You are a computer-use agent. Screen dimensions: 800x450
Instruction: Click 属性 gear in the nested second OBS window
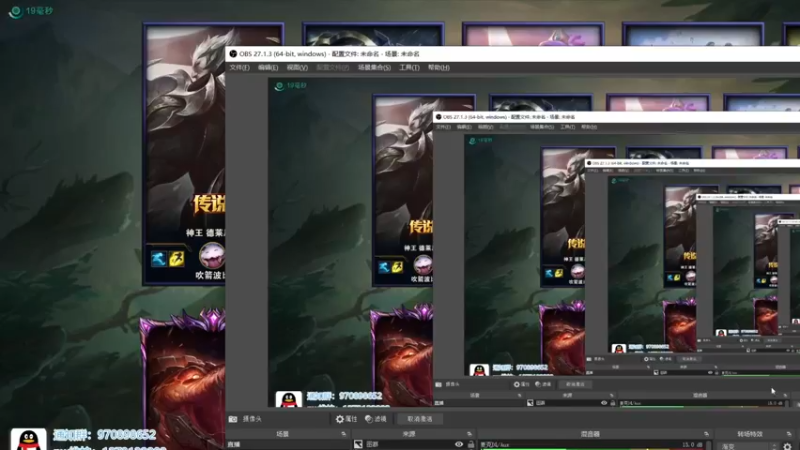pyautogui.click(x=516, y=384)
